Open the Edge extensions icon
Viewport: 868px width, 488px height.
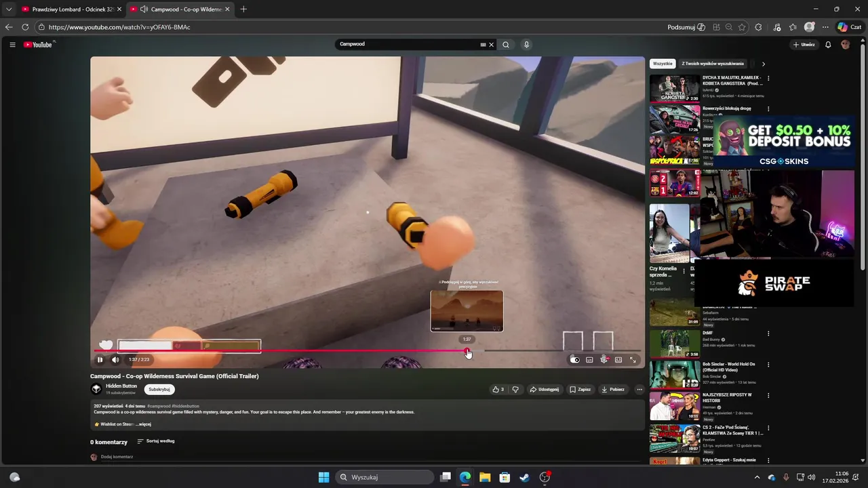click(758, 27)
